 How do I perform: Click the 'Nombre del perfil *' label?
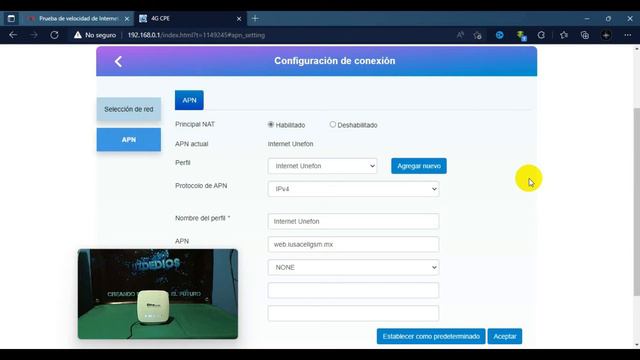[202, 218]
